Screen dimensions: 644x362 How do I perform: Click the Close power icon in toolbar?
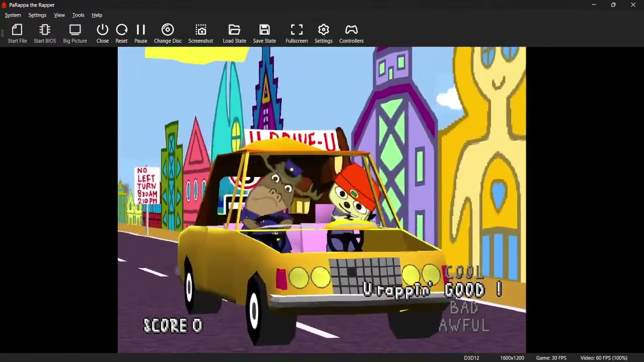point(103,34)
